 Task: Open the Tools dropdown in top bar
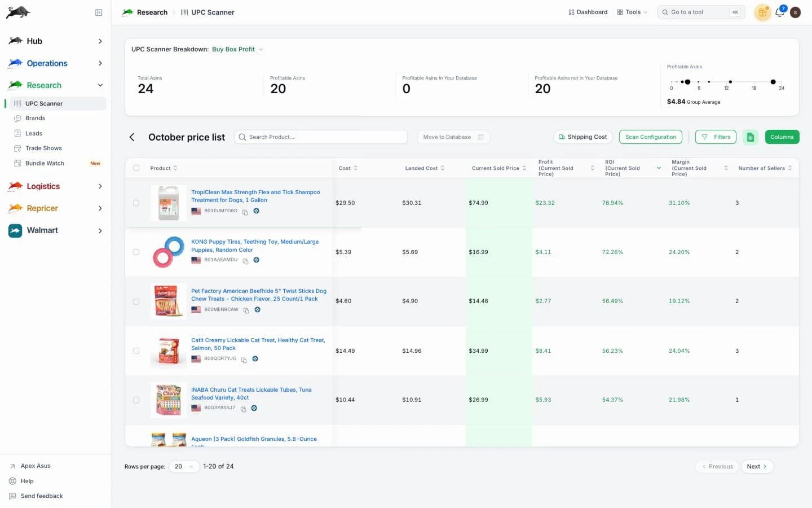click(x=632, y=12)
